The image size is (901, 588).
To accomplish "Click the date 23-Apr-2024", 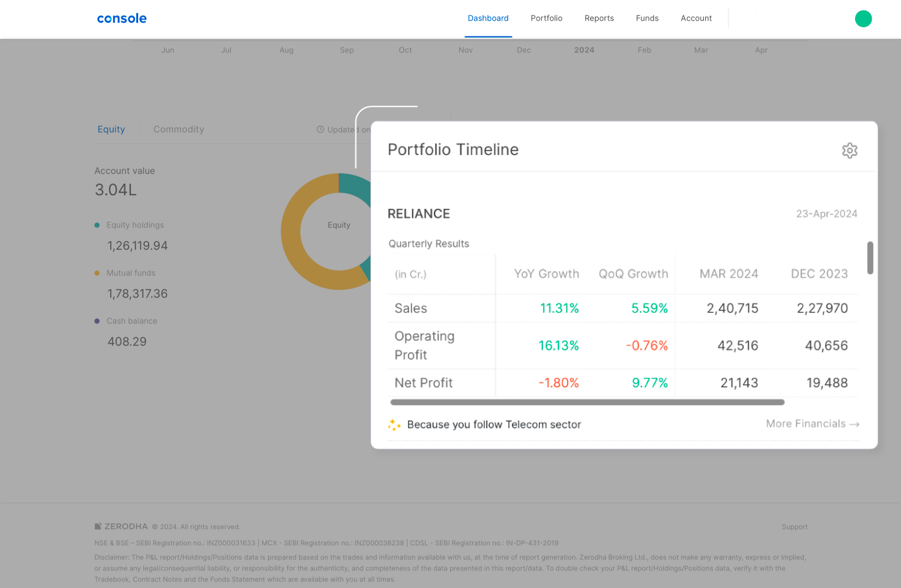I will click(x=826, y=214).
